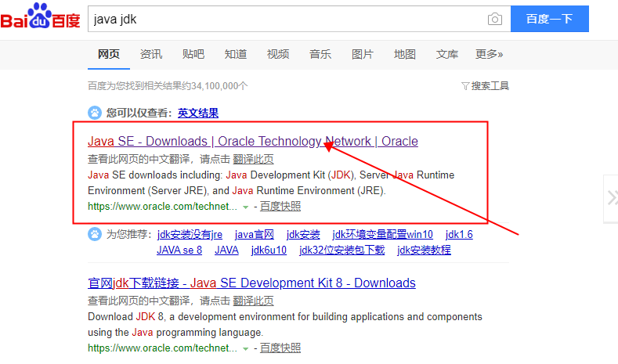The image size is (618, 364).
Task: Click suggested search jdk6u10
Action: coord(269,250)
